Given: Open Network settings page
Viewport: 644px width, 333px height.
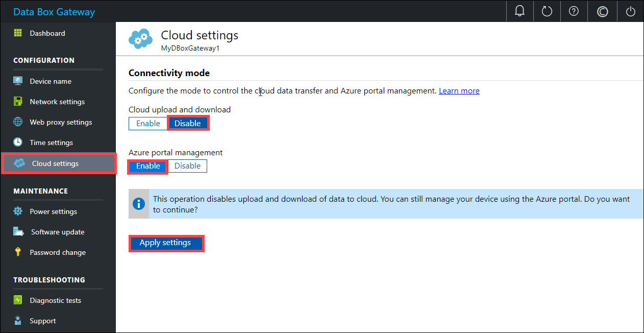Looking at the screenshot, I should coord(58,102).
